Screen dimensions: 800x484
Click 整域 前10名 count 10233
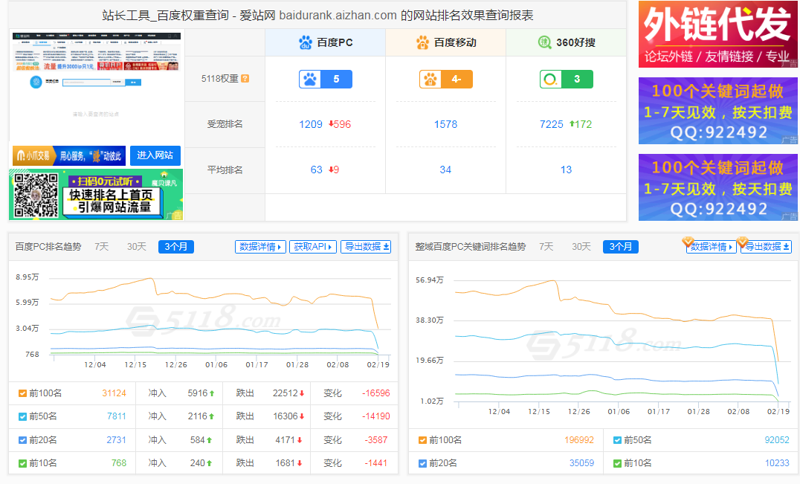[777, 464]
